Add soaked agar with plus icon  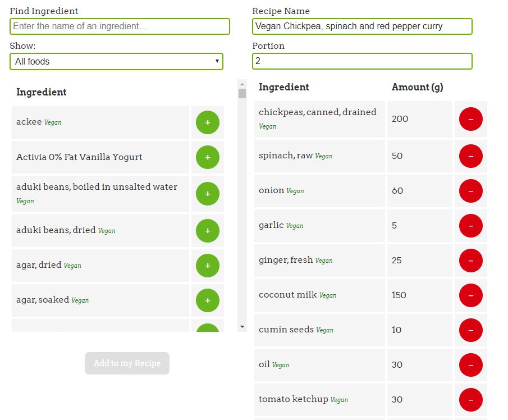[x=208, y=300]
